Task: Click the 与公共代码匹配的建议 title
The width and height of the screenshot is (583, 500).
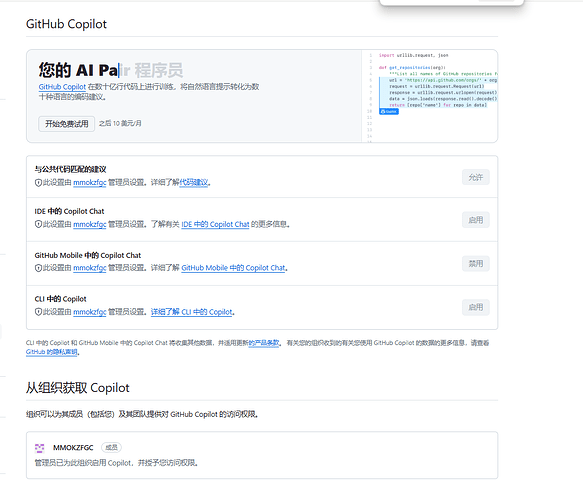Action: (70, 170)
